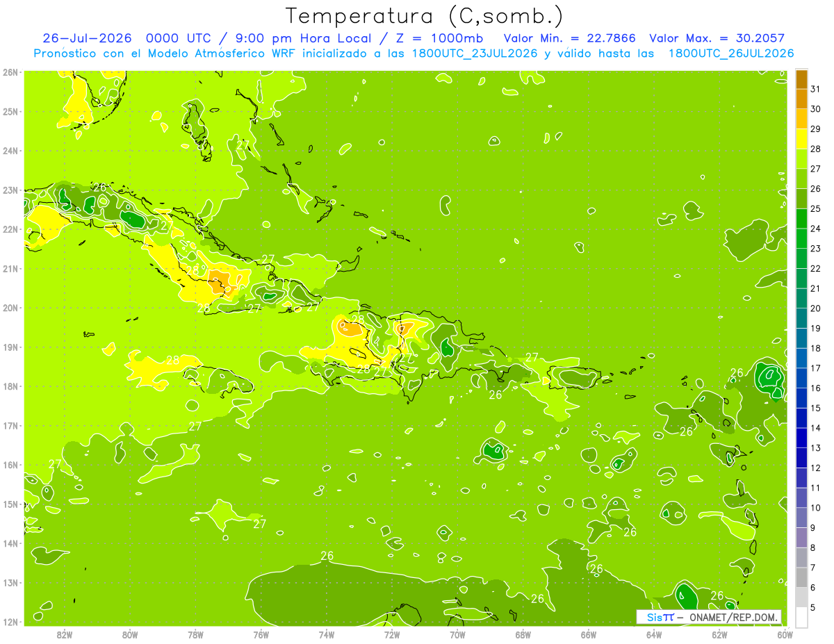The image size is (834, 644).
Task: Click the 25N latitude axis label
Action: (10, 111)
